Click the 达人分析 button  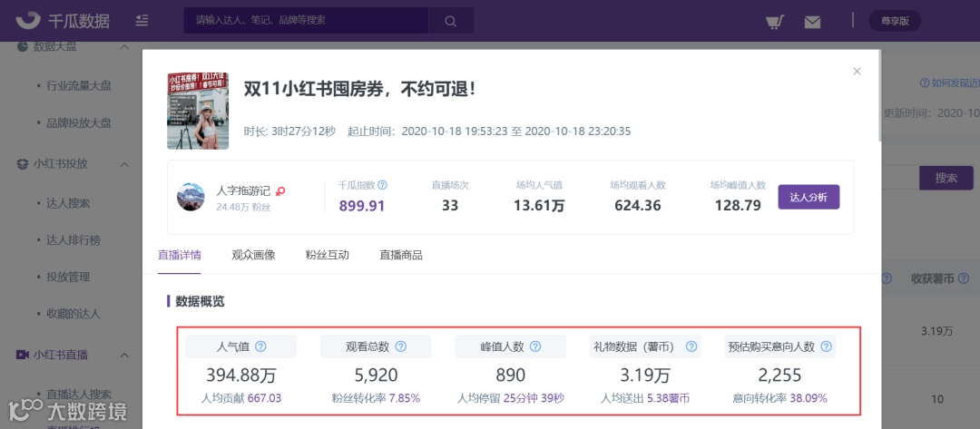click(808, 198)
